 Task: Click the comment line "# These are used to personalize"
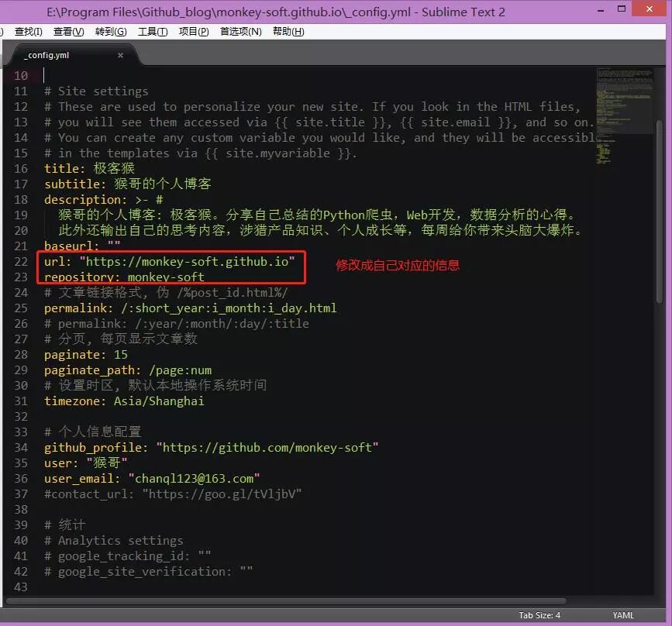tap(312, 107)
